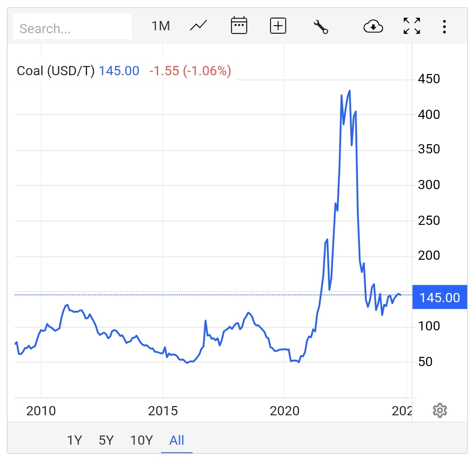Choose the 10Y time range
This screenshot has height=467, width=476.
point(141,440)
